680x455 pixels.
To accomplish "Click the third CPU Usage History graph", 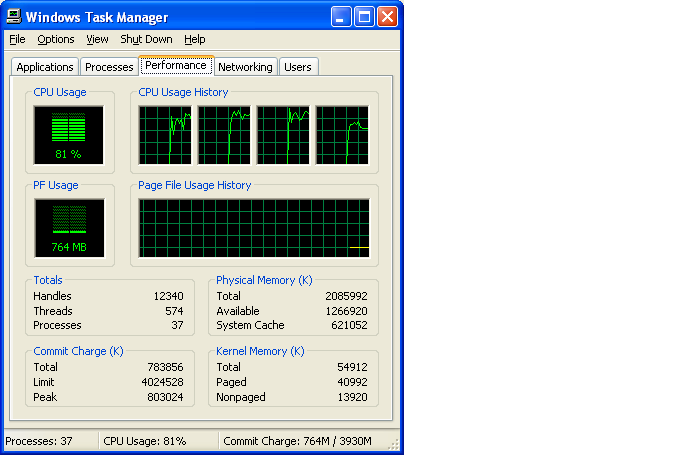I will pyautogui.click(x=283, y=135).
